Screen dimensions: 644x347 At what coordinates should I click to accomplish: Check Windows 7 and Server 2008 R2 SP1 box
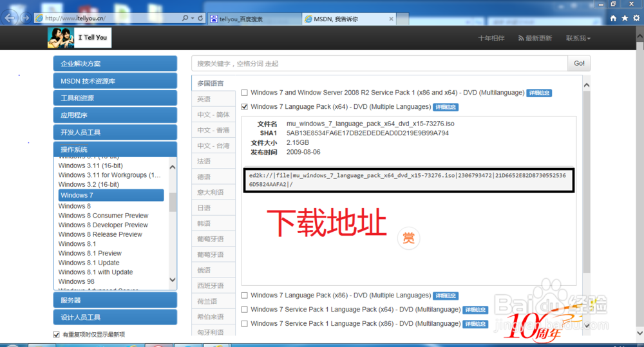tap(244, 93)
